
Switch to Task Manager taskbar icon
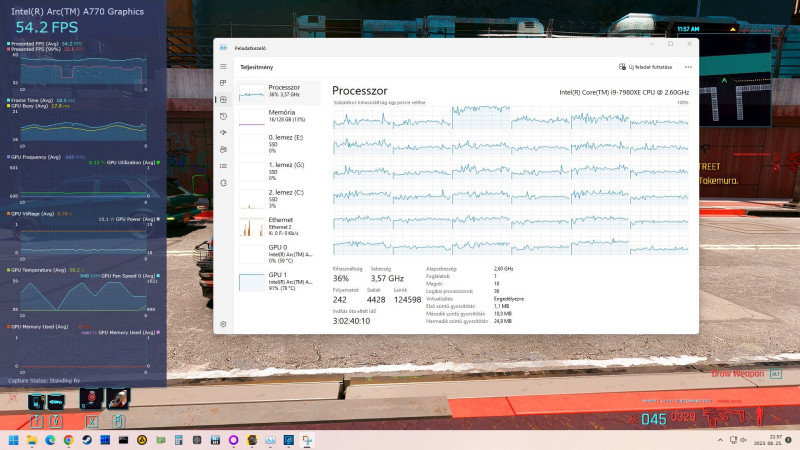pyautogui.click(x=270, y=440)
